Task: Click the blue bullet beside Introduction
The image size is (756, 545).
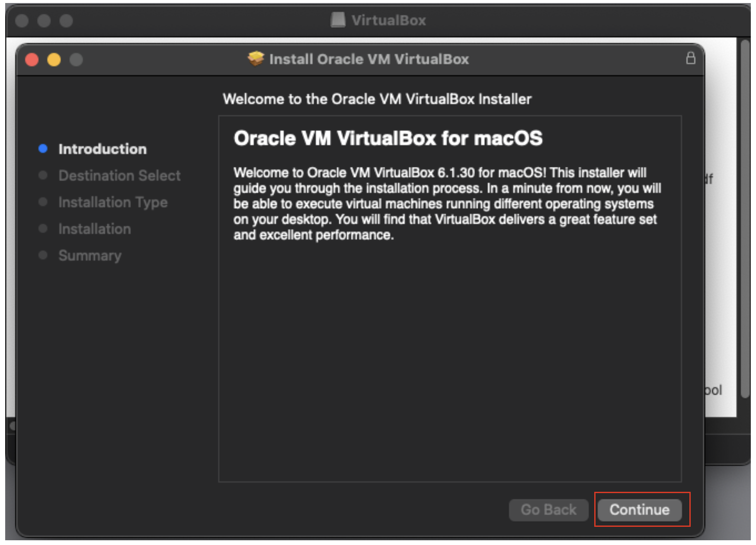Action: coord(43,149)
